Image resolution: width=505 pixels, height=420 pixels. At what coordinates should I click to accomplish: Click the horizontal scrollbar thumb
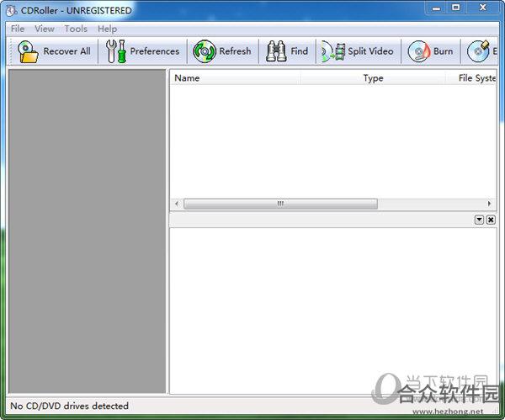coord(280,204)
